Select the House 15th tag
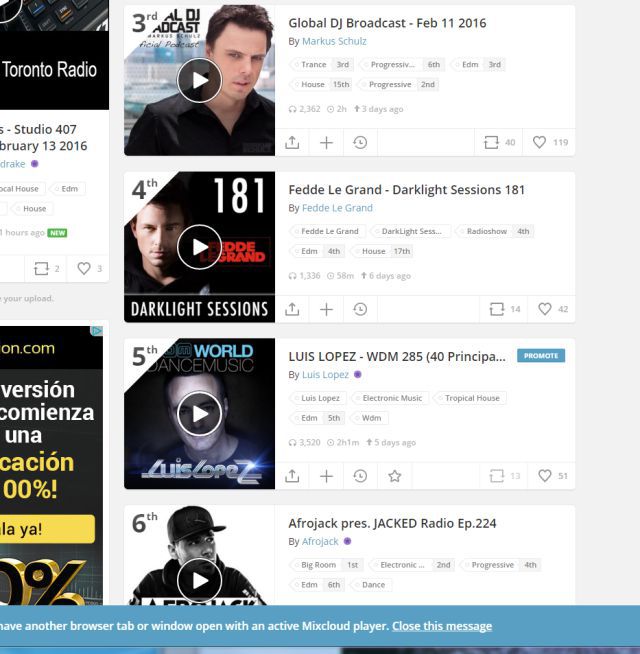The height and width of the screenshot is (654, 640). (321, 85)
